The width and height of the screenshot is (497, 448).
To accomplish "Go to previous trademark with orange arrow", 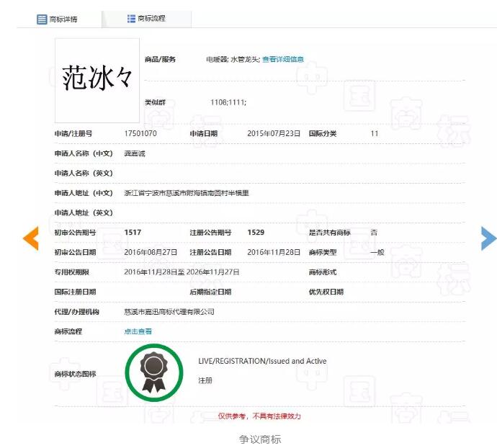I will [x=31, y=238].
